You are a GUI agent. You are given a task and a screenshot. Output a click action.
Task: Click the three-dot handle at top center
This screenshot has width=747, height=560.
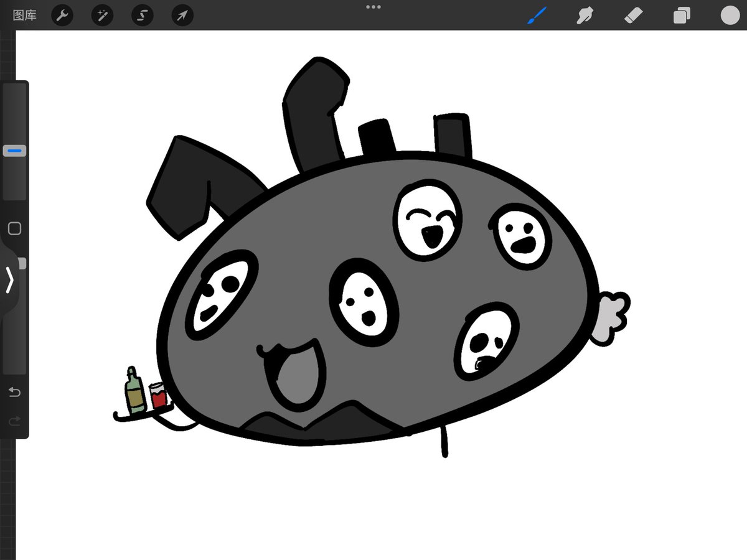pyautogui.click(x=374, y=7)
